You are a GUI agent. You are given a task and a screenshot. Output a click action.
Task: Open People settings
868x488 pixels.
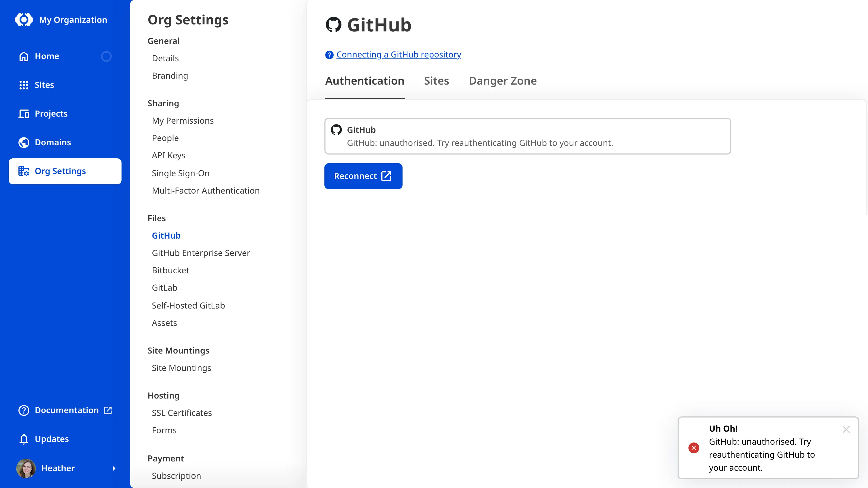pos(165,138)
